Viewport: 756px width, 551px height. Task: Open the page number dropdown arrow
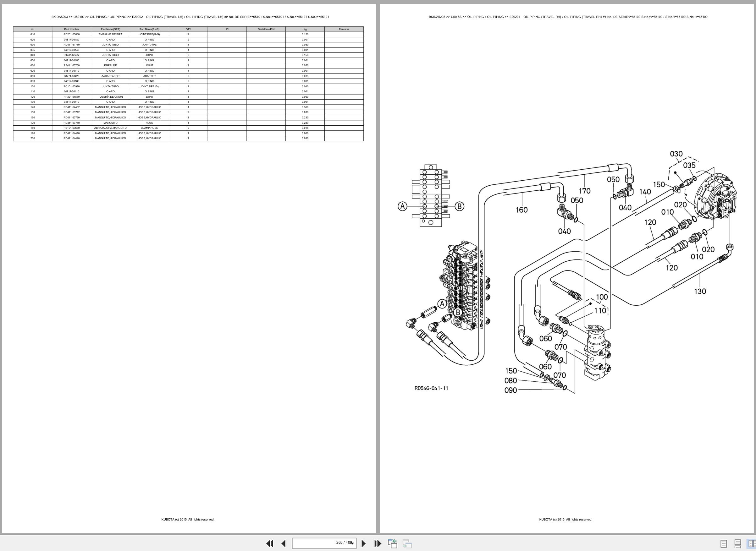click(x=352, y=543)
